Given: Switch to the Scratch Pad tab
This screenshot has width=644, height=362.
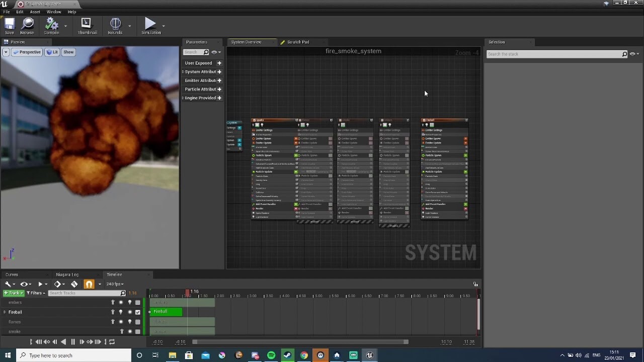Looking at the screenshot, I should tap(298, 42).
